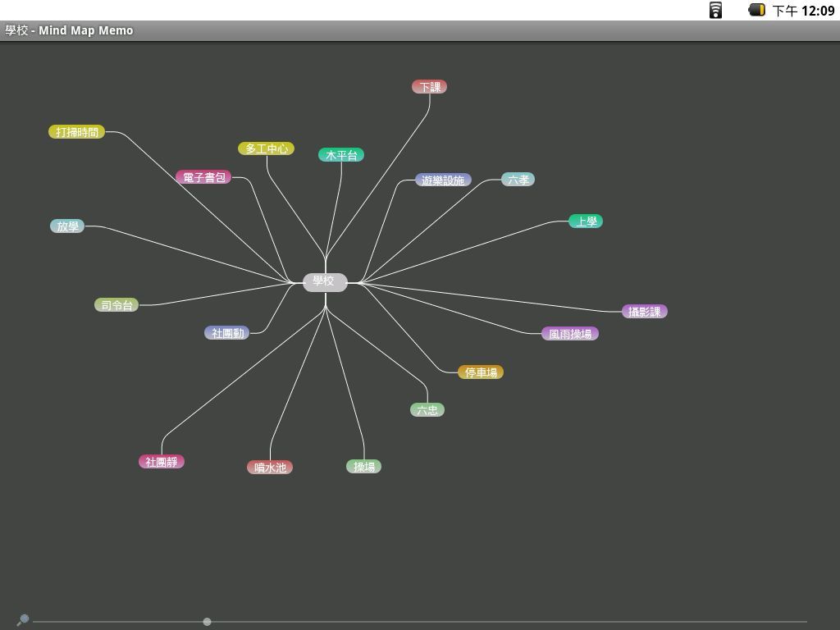Viewport: 840px width, 630px height.
Task: Click the Wi-Fi status icon
Action: pyautogui.click(x=715, y=11)
